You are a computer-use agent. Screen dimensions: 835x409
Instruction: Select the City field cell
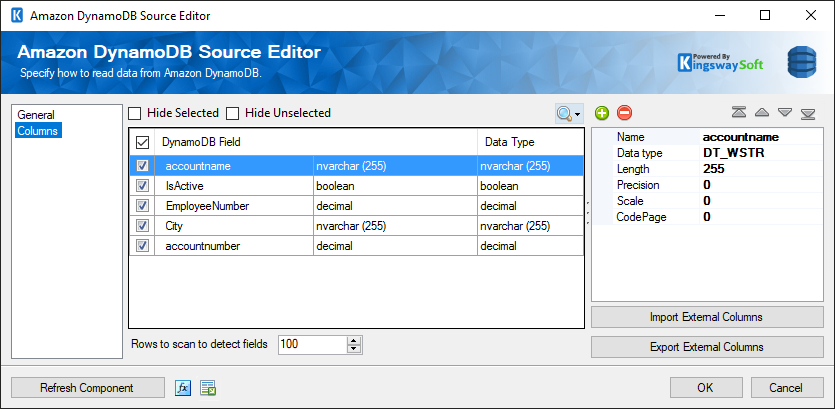[234, 226]
